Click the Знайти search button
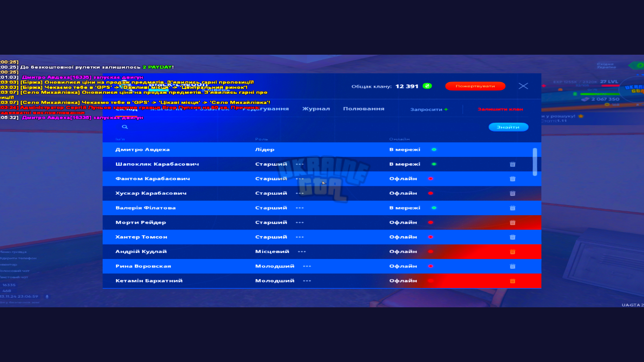 tap(508, 127)
